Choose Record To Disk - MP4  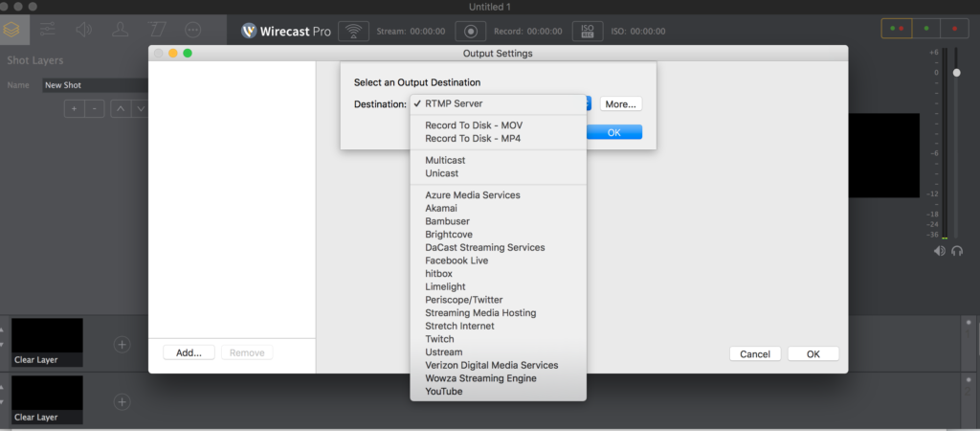[x=498, y=138]
